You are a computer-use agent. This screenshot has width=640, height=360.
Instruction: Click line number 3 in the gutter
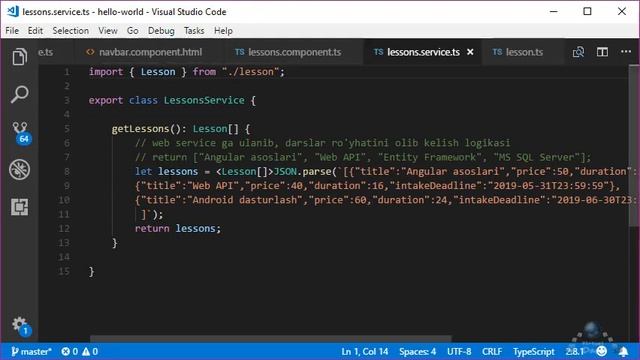tap(67, 100)
